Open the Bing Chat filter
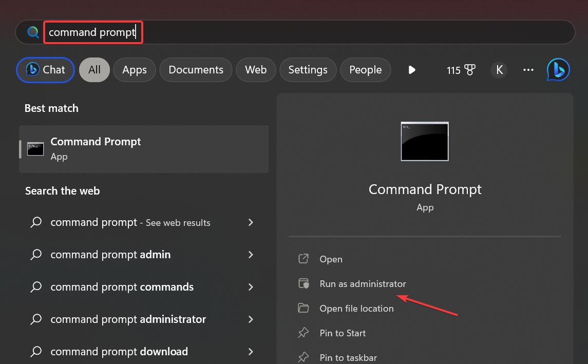 pyautogui.click(x=45, y=70)
